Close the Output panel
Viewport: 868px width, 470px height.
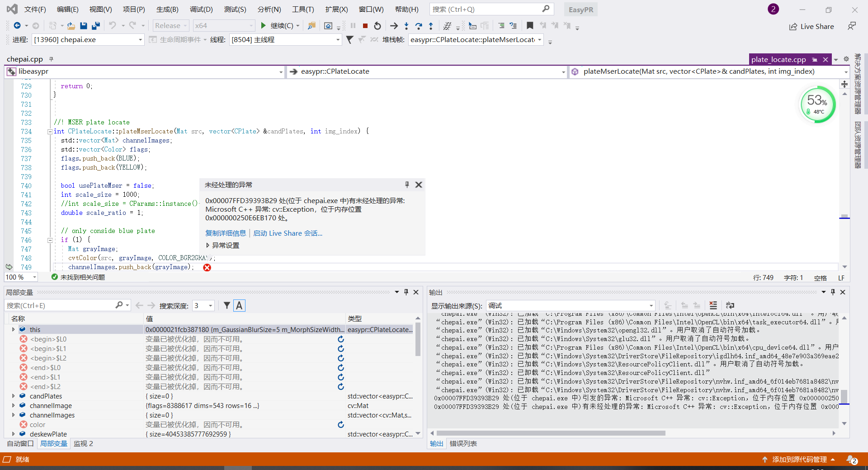tap(843, 292)
